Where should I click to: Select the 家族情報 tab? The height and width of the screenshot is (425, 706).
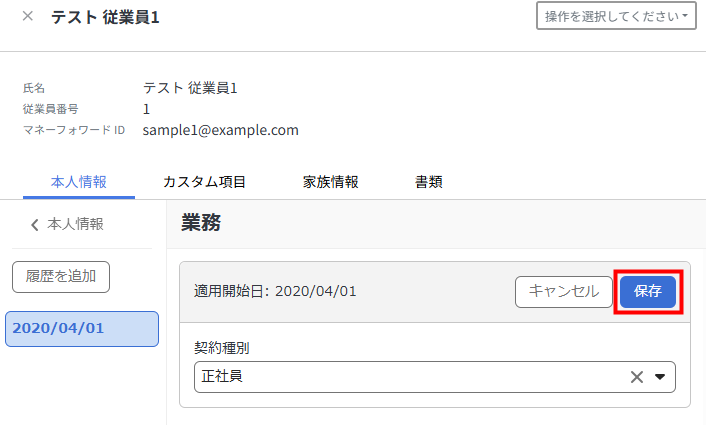[x=330, y=182]
